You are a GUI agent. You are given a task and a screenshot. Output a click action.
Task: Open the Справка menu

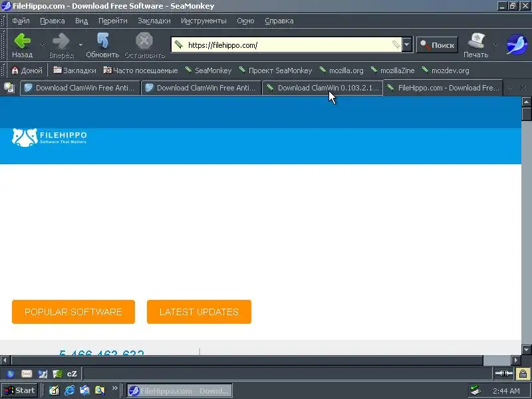(279, 21)
